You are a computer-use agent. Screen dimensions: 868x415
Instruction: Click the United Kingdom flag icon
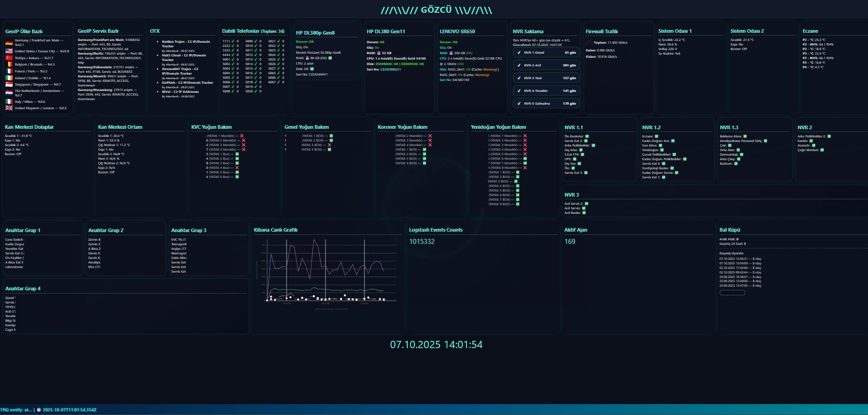tap(9, 108)
